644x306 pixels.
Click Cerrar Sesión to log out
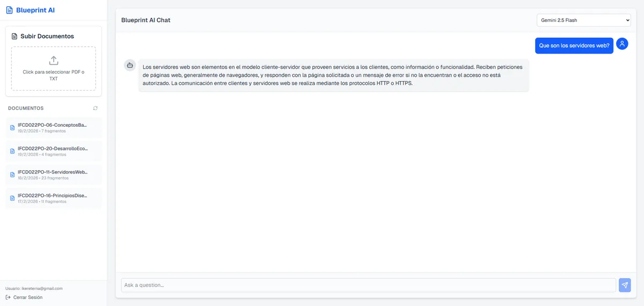pyautogui.click(x=28, y=297)
